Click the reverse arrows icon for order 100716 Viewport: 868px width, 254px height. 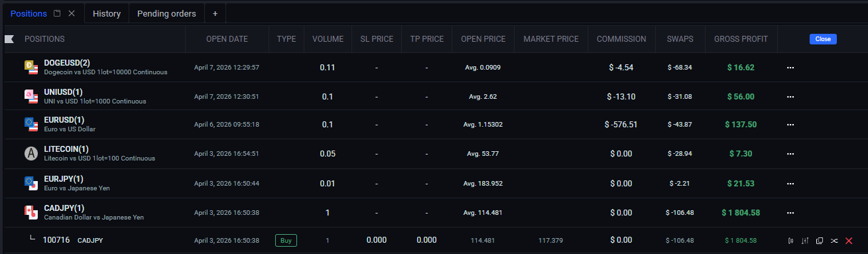click(x=834, y=240)
